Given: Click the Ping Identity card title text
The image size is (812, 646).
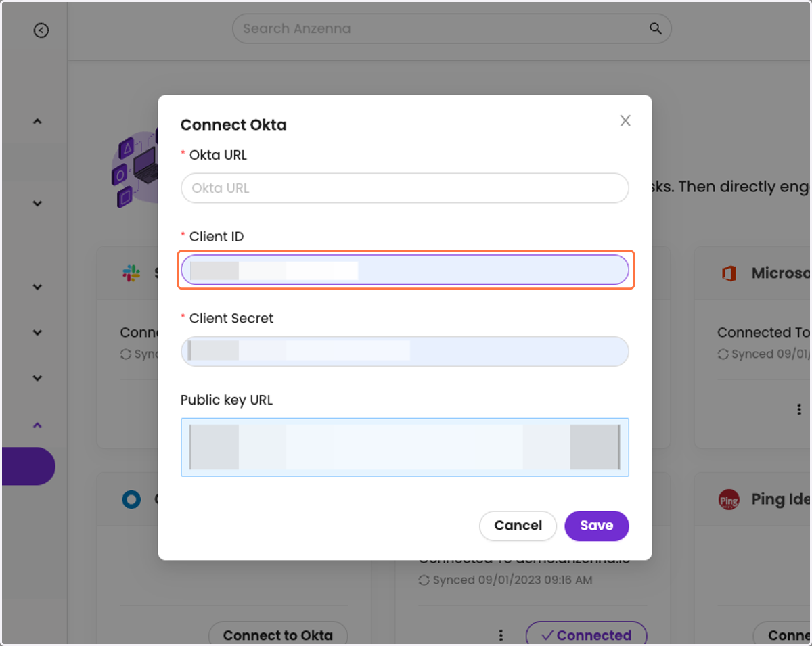Looking at the screenshot, I should click(x=782, y=499).
